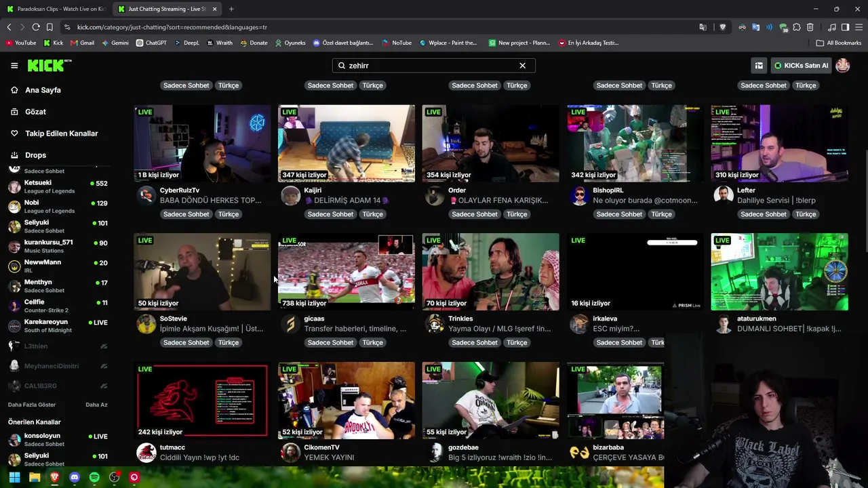868x488 pixels.
Task: Click the KICK logo
Action: point(50,65)
